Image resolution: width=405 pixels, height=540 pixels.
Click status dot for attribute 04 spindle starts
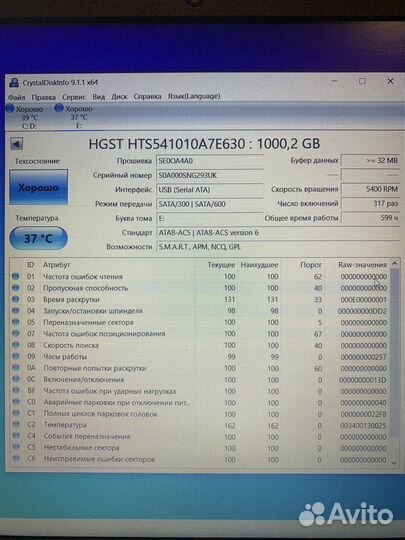click(x=15, y=311)
